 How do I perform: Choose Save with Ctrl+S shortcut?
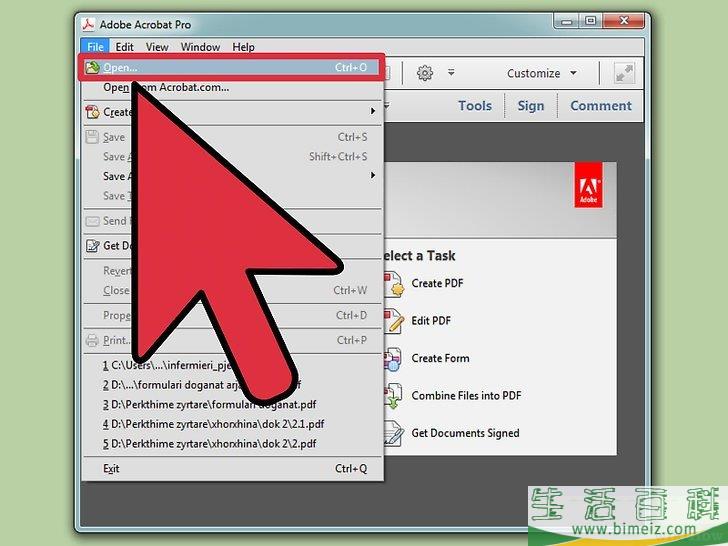232,137
